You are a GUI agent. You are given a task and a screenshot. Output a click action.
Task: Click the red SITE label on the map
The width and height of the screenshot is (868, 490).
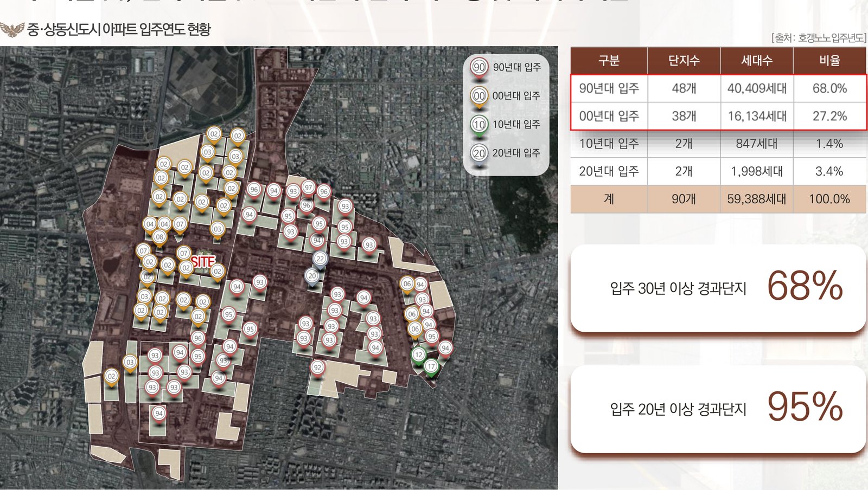pos(203,262)
